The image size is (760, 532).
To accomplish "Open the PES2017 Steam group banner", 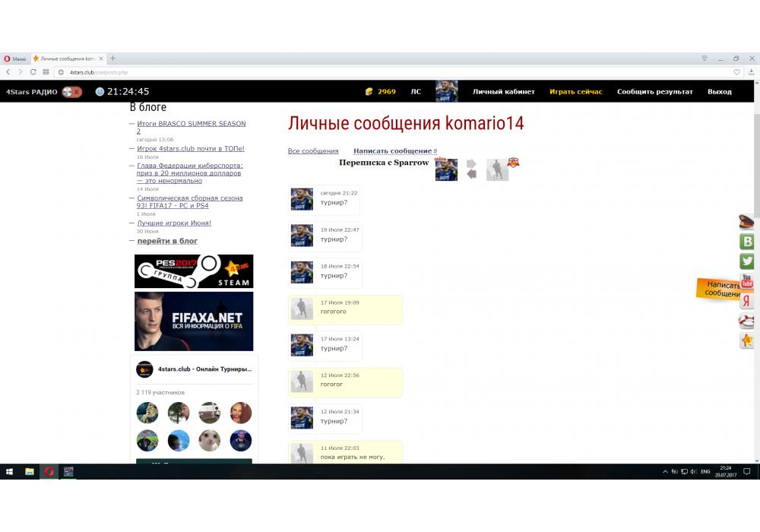I will 194,271.
